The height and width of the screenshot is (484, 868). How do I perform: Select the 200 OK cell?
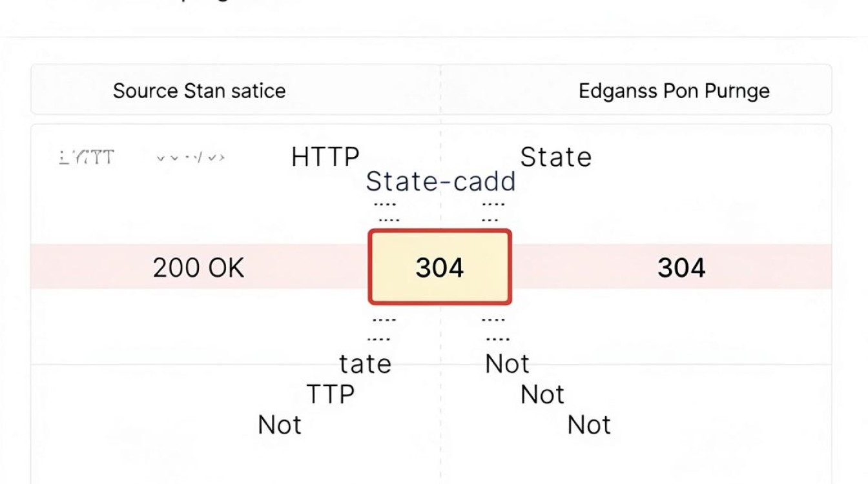(198, 267)
